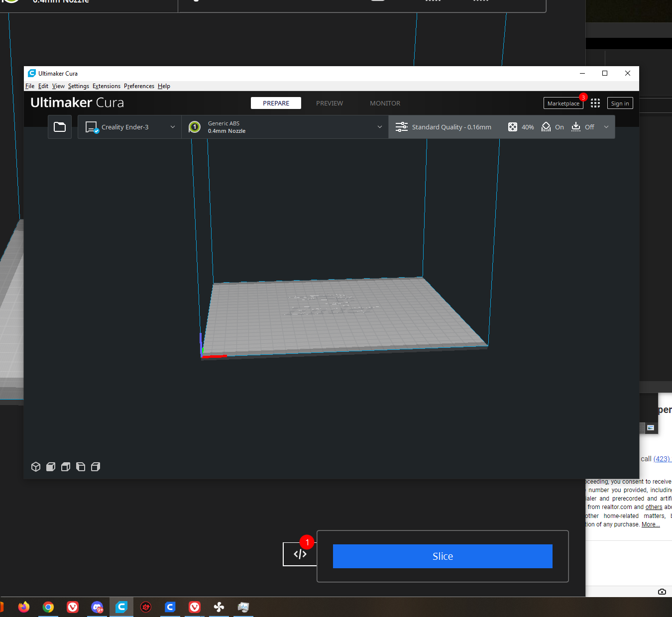Viewport: 672px width, 617px height.
Task: Switch to 3D perspective view cube icon
Action: pyautogui.click(x=36, y=467)
